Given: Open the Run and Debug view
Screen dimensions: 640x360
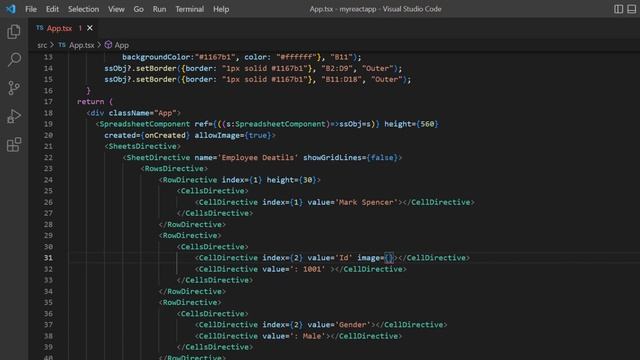Looking at the screenshot, I should (x=14, y=116).
